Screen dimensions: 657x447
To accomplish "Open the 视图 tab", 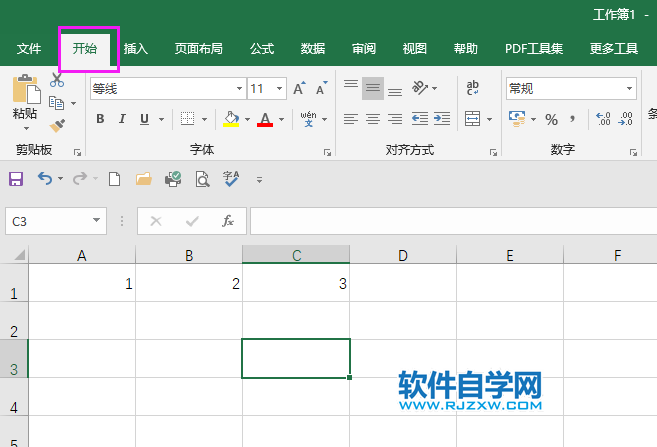I will pos(415,49).
